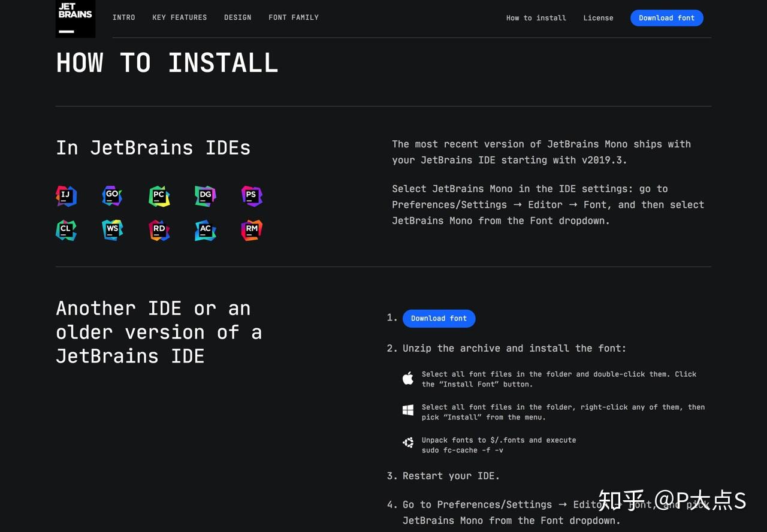Viewport: 767px width, 532px height.
Task: Click Unzip the archive and install text
Action: [x=514, y=348]
